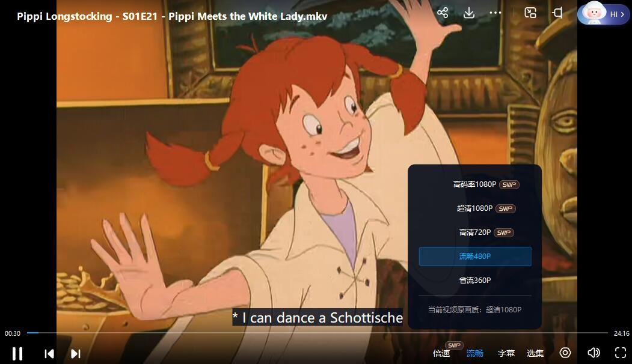Click the rotate screen icon at top

(x=557, y=13)
